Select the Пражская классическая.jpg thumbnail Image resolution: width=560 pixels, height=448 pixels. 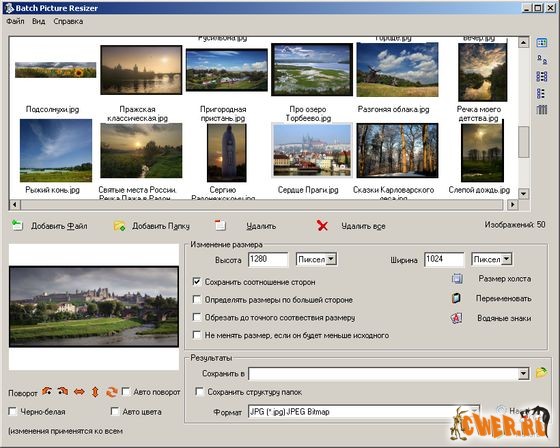[141, 70]
